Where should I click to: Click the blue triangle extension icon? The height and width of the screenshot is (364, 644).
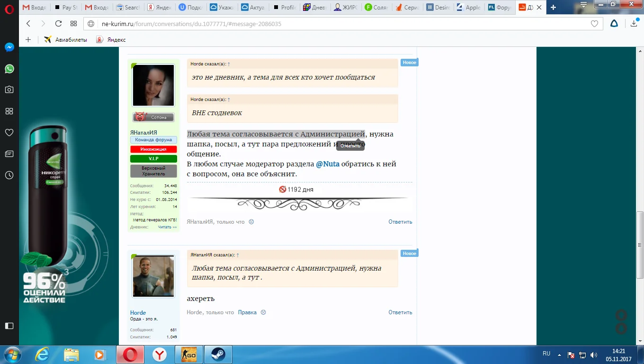pos(614,24)
